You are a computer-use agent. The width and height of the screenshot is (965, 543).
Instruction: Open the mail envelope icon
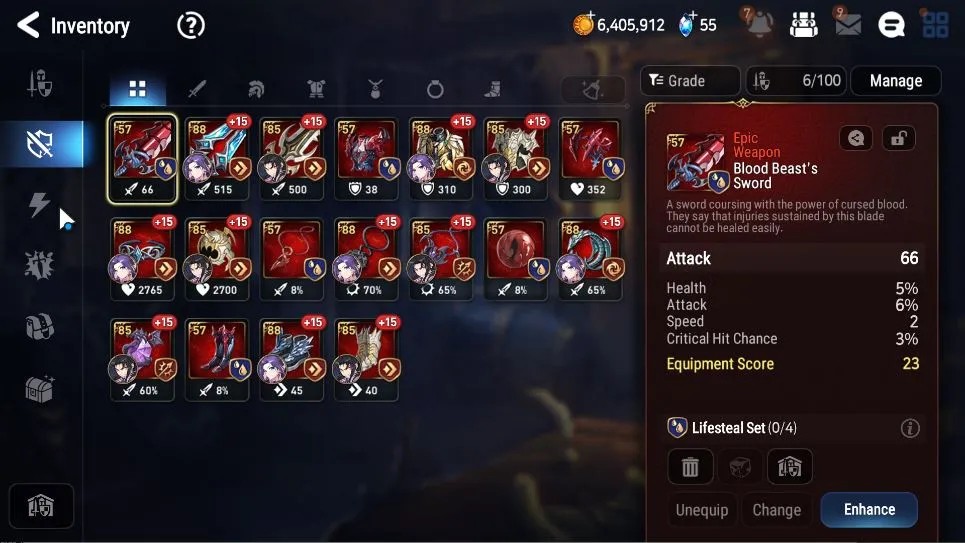tap(847, 24)
